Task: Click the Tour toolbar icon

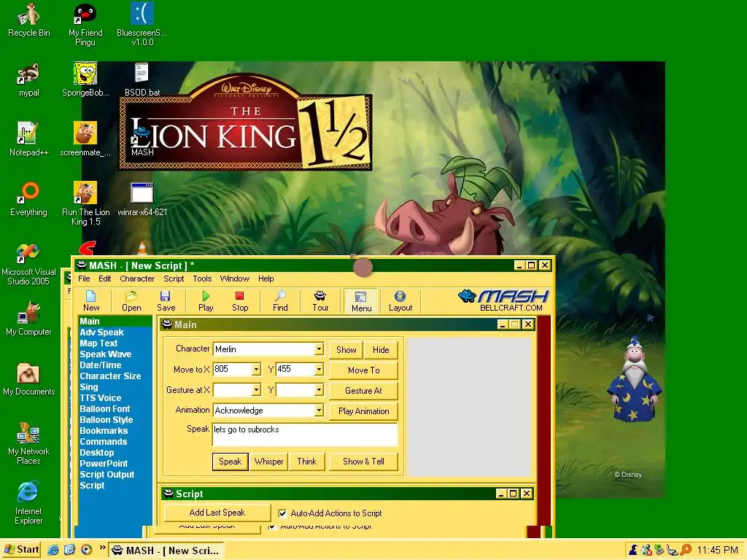Action: pos(320,301)
